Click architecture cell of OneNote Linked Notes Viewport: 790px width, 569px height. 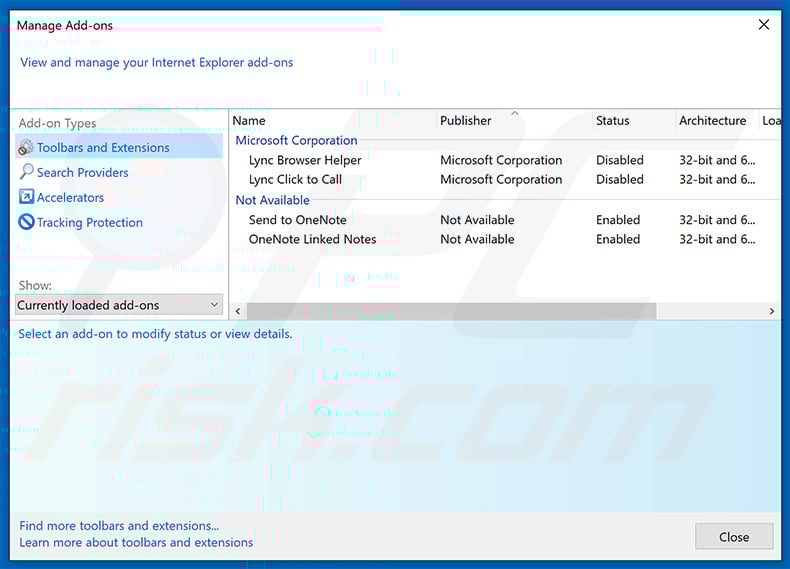[x=717, y=239]
